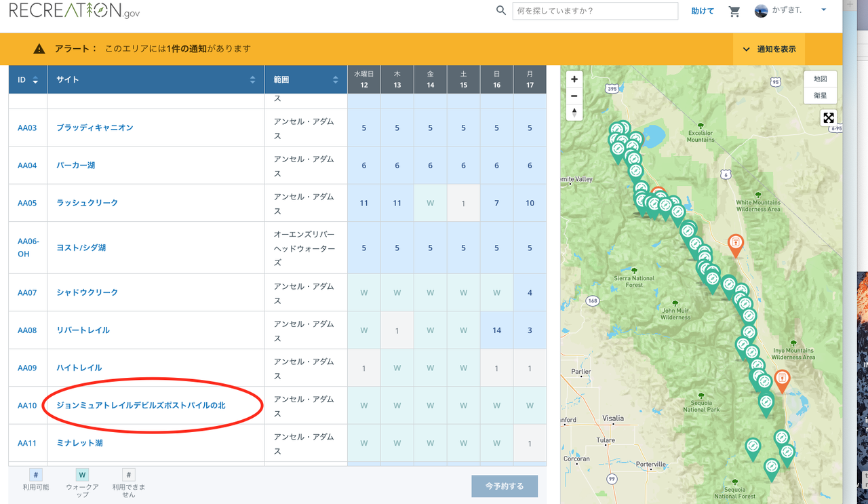Select AA06-OH Thursday cell showing 5
868x504 pixels.
397,248
